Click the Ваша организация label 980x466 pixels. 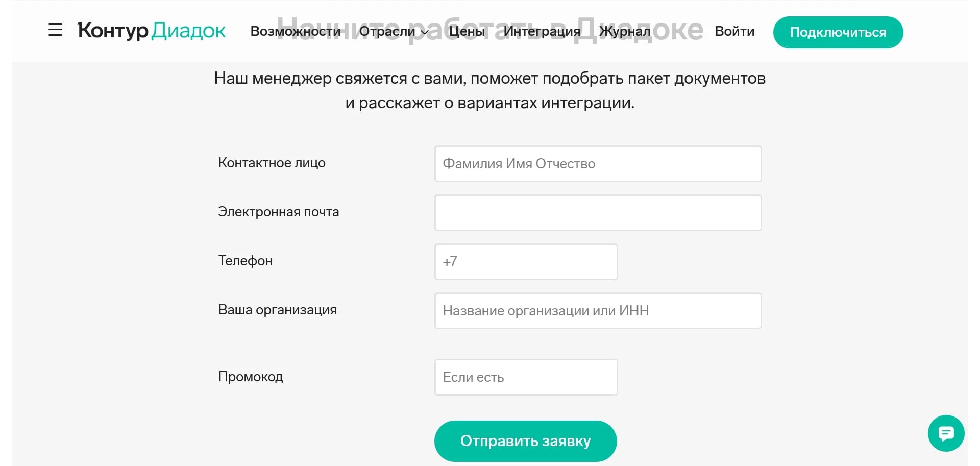tap(277, 310)
